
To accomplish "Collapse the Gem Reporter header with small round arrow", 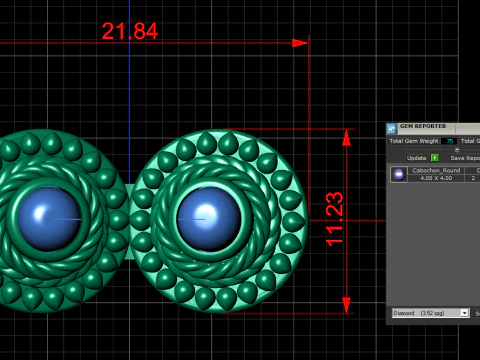I will (457, 150).
